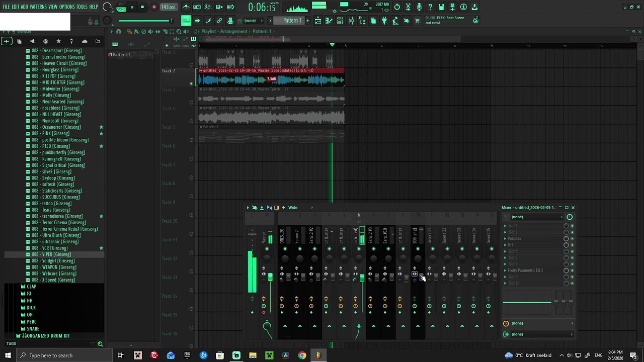Viewport: 644px width, 362px height.
Task: Click the undo history circular arrow icon
Action: (x=397, y=7)
